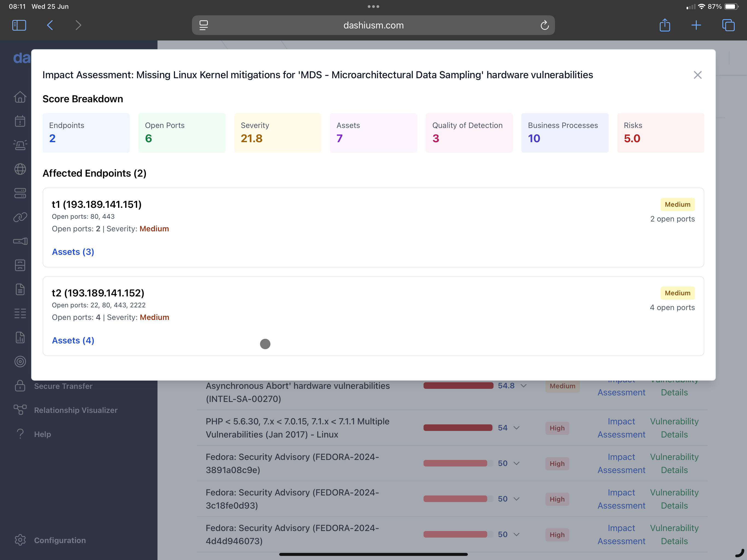
Task: Select the Endpoints score card
Action: click(86, 133)
